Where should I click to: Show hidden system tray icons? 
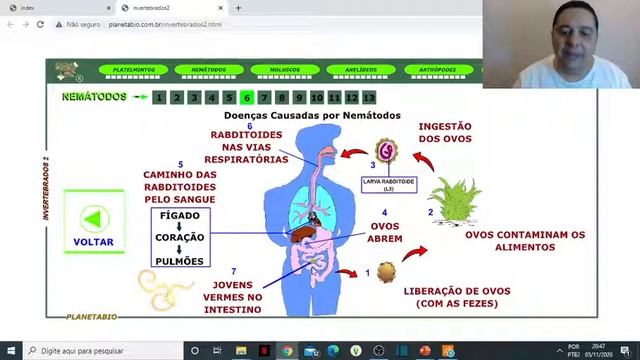click(559, 351)
